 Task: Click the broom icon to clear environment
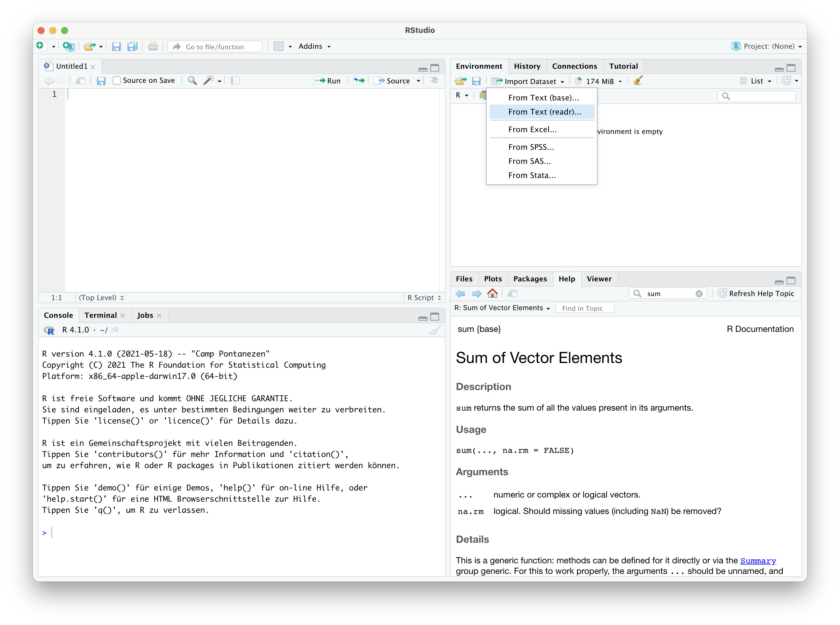(x=638, y=81)
